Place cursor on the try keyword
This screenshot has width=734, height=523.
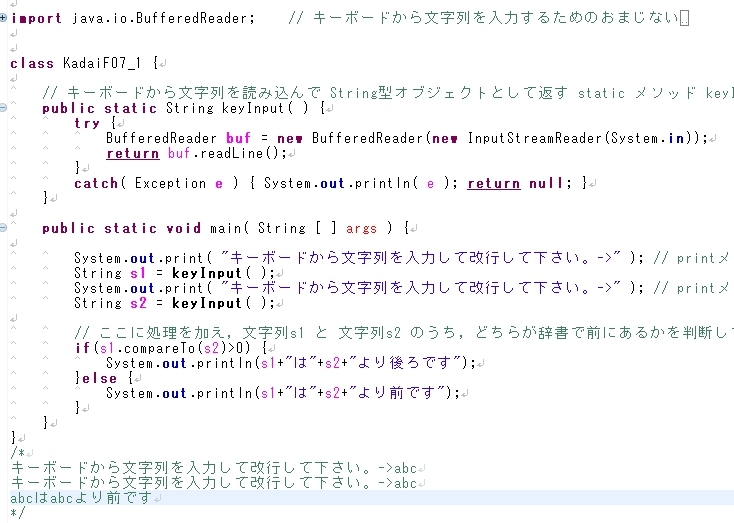pos(86,123)
